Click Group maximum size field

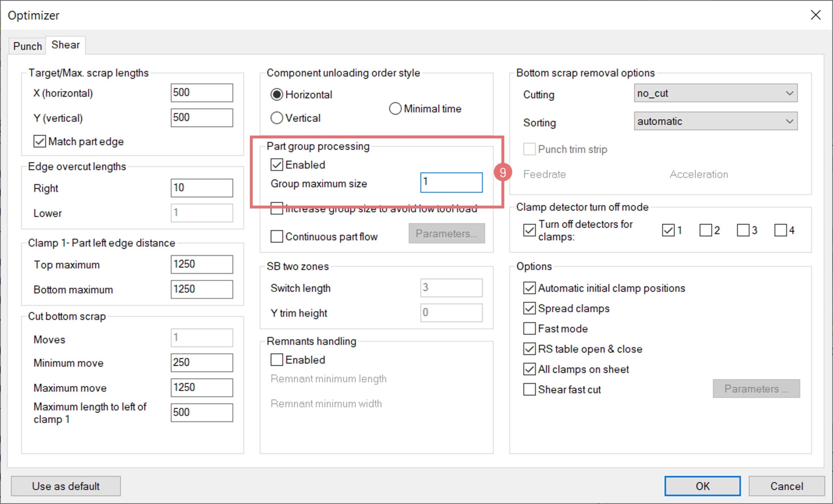click(x=451, y=183)
